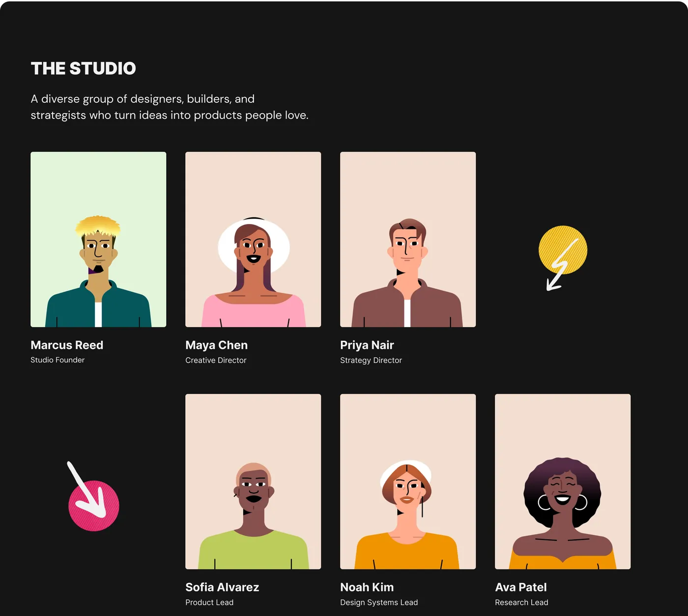Select the name "Noah Kim"

click(367, 587)
